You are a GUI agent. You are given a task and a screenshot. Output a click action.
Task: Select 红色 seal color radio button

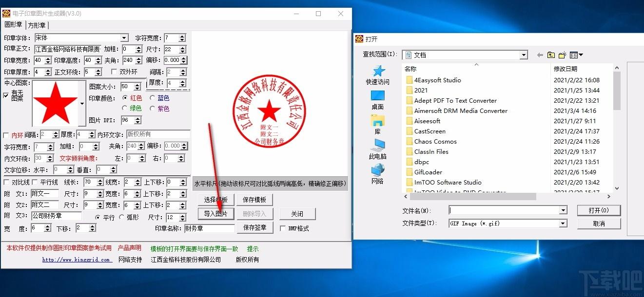[125, 98]
